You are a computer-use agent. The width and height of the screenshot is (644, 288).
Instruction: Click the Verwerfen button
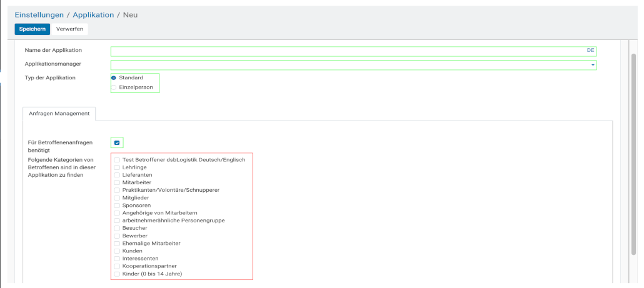69,29
